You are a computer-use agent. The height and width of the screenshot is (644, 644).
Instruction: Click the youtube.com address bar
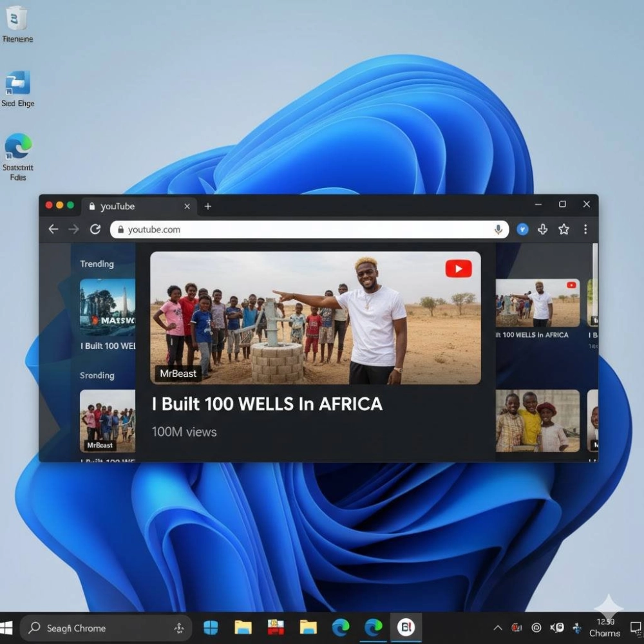tap(303, 229)
